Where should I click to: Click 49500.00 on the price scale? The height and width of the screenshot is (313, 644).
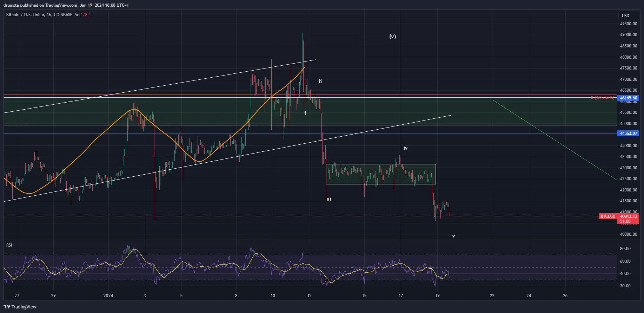point(628,24)
